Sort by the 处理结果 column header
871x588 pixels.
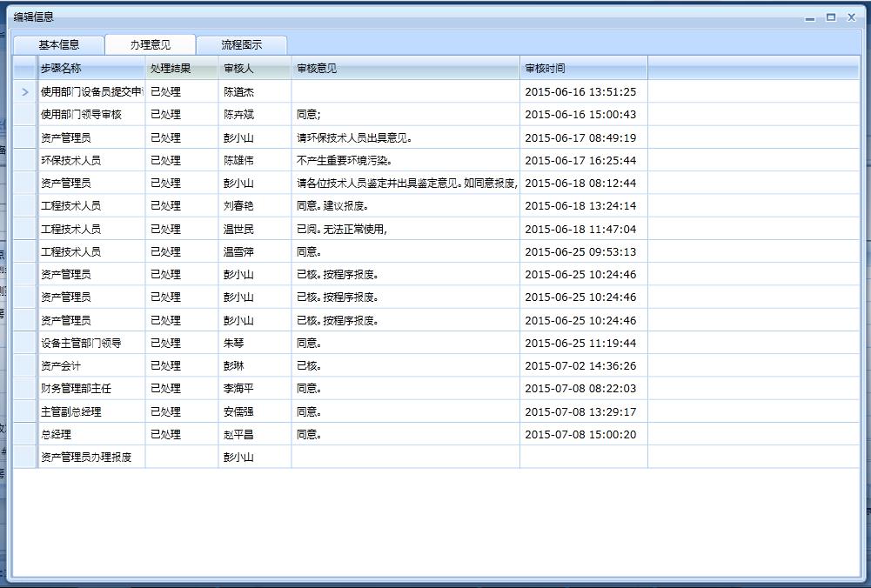[181, 68]
